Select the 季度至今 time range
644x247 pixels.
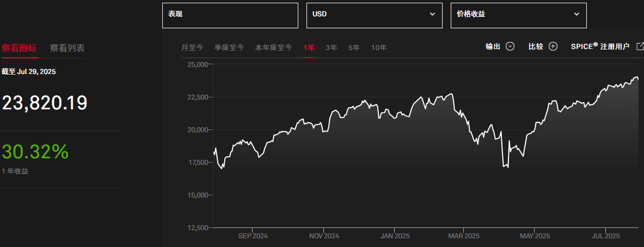pos(229,47)
